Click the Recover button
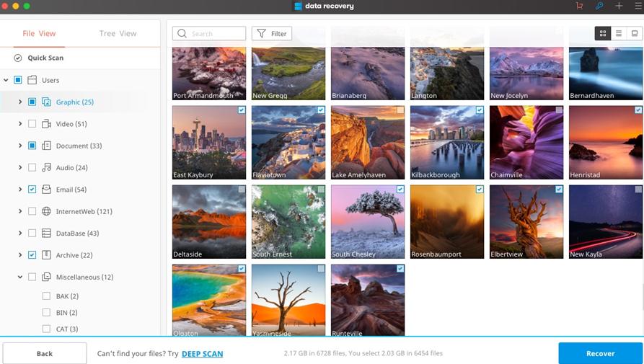Image resolution: width=644 pixels, height=364 pixels. click(600, 353)
